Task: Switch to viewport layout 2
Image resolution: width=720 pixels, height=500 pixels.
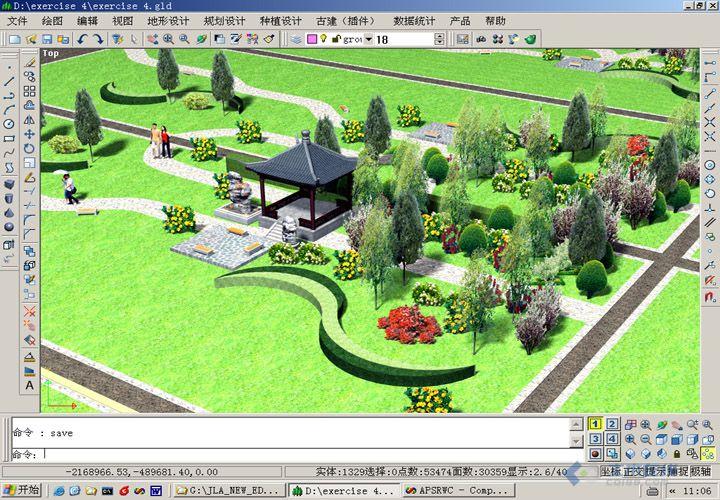Action: click(612, 424)
